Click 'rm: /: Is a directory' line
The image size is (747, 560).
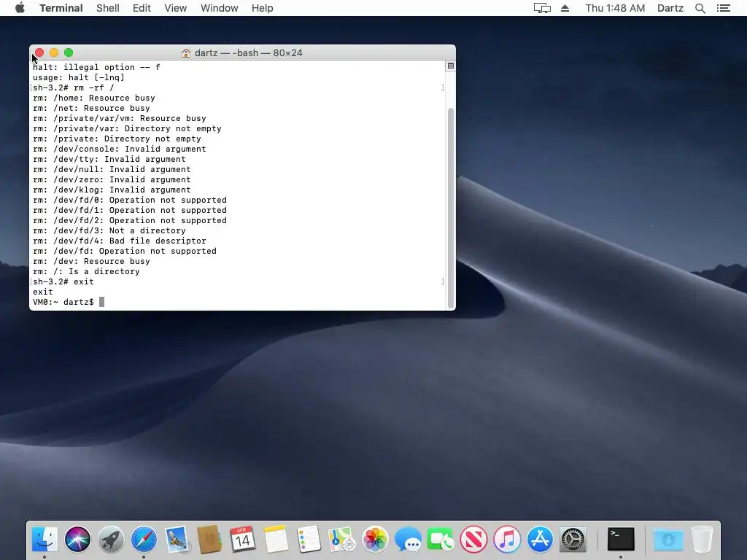tap(86, 271)
